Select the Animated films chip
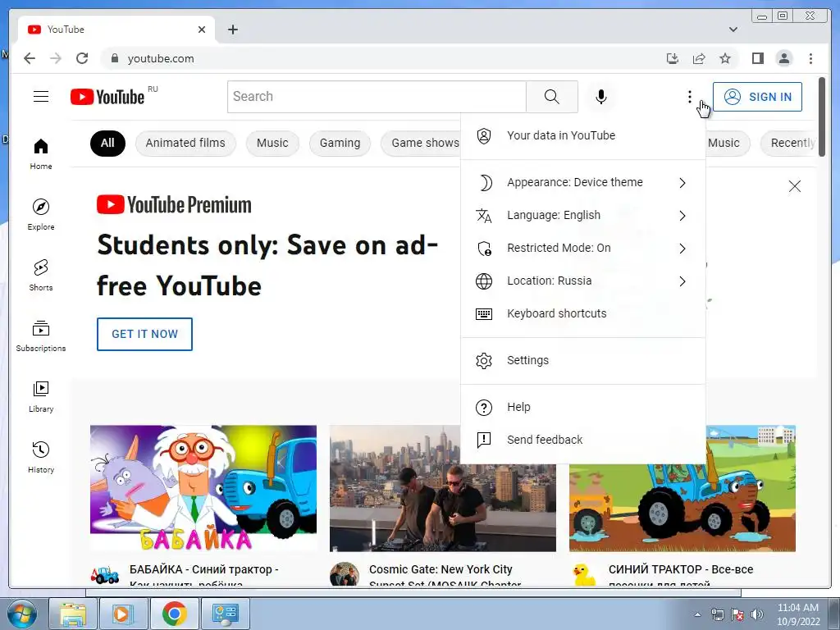The image size is (840, 630). [185, 143]
